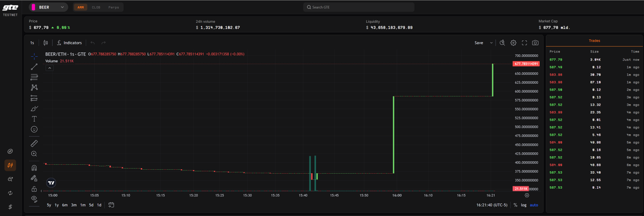This screenshot has width=644, height=216.
Task: Set the chart range to 1m
Action: (83, 205)
